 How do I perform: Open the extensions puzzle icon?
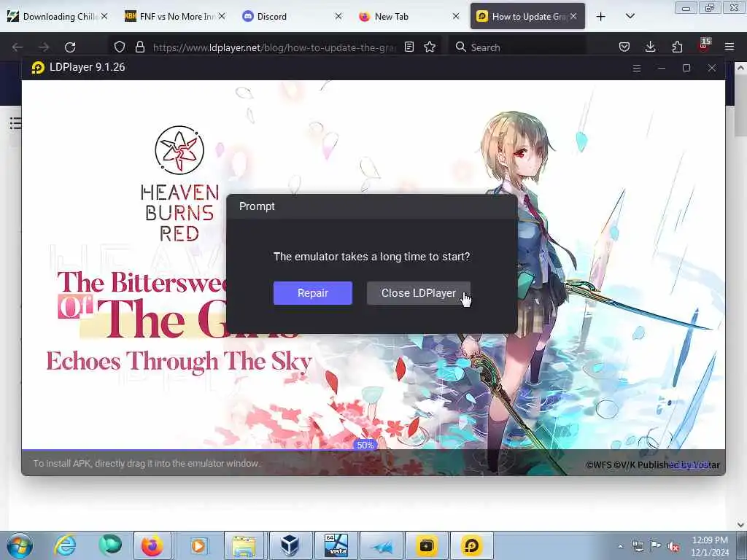coord(677,47)
